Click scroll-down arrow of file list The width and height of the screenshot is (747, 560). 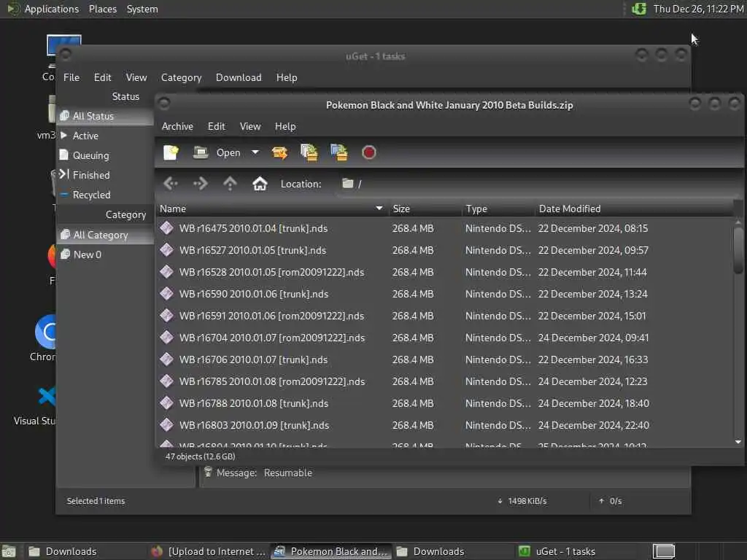738,442
